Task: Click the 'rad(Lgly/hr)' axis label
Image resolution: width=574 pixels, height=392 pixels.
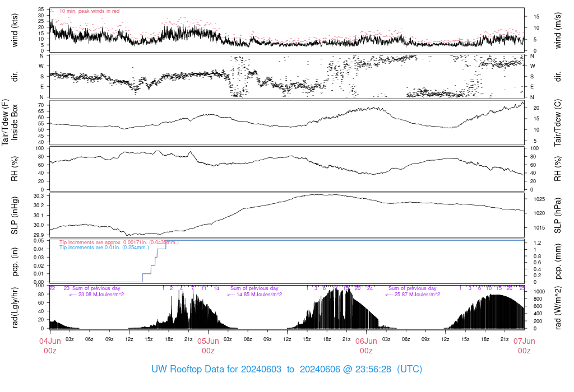Action: pyautogui.click(x=15, y=307)
